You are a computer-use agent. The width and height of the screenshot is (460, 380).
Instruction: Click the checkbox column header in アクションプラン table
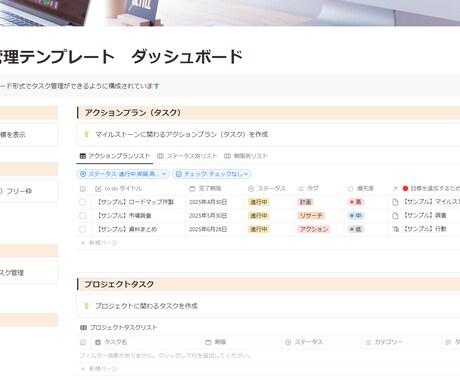point(83,189)
